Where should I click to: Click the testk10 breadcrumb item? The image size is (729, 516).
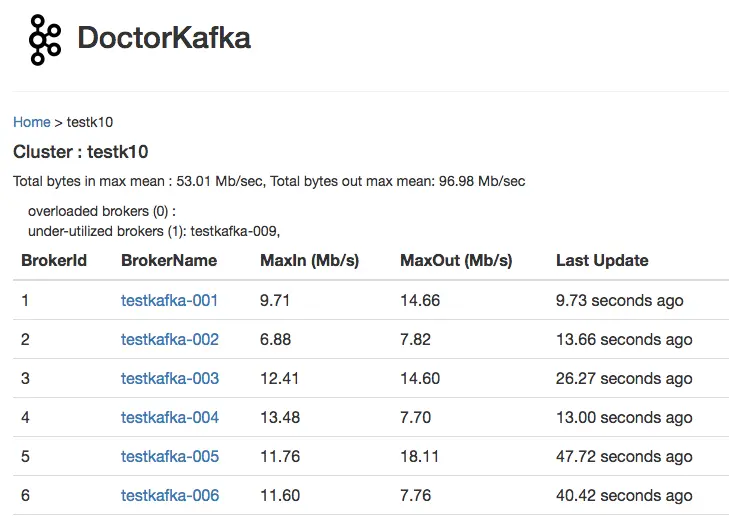click(x=90, y=122)
